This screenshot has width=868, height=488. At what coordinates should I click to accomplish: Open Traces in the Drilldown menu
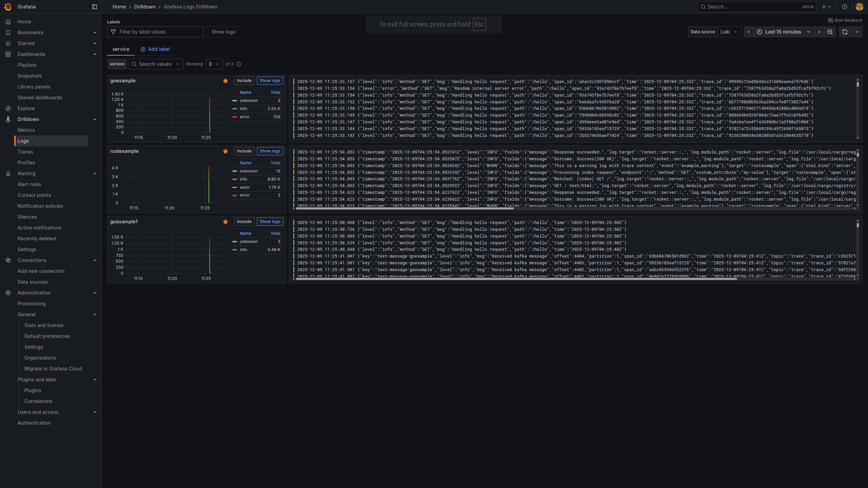[x=25, y=152]
